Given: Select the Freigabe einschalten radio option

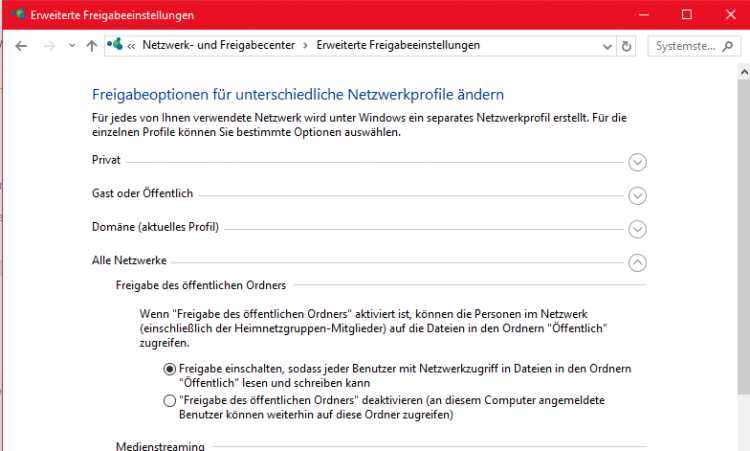Looking at the screenshot, I should pyautogui.click(x=169, y=369).
